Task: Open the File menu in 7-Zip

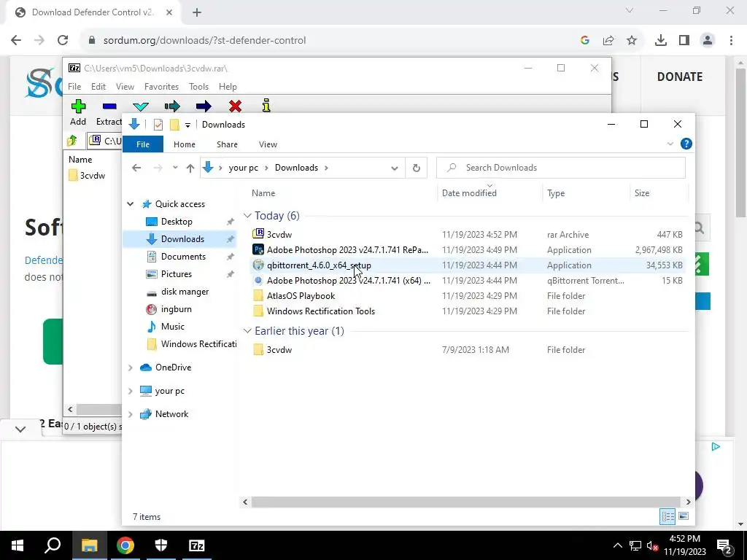Action: 74,87
